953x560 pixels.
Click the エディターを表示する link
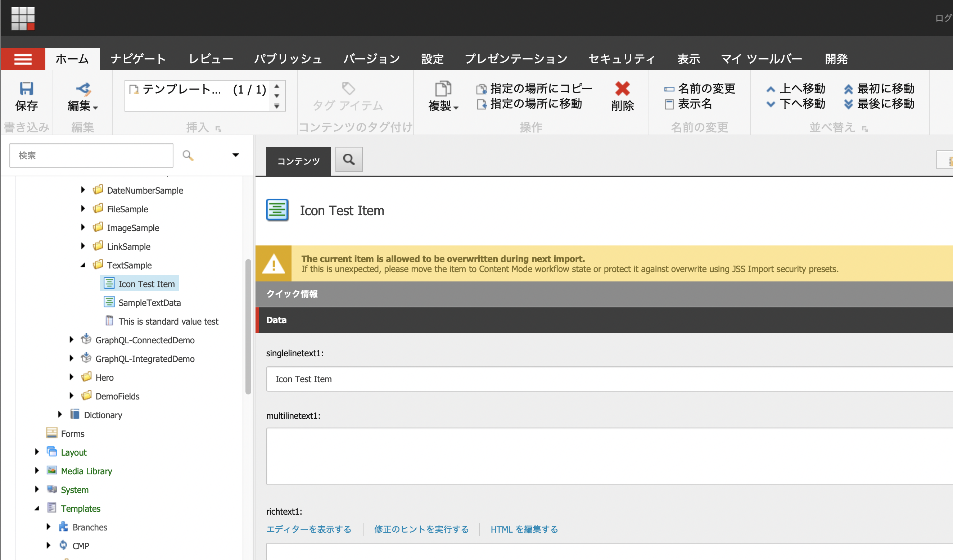[308, 529]
